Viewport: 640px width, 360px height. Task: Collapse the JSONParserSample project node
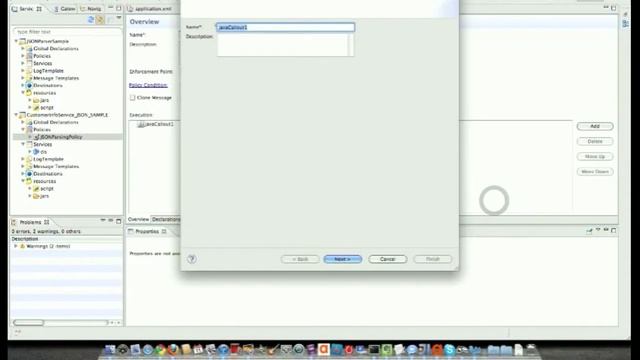16,41
